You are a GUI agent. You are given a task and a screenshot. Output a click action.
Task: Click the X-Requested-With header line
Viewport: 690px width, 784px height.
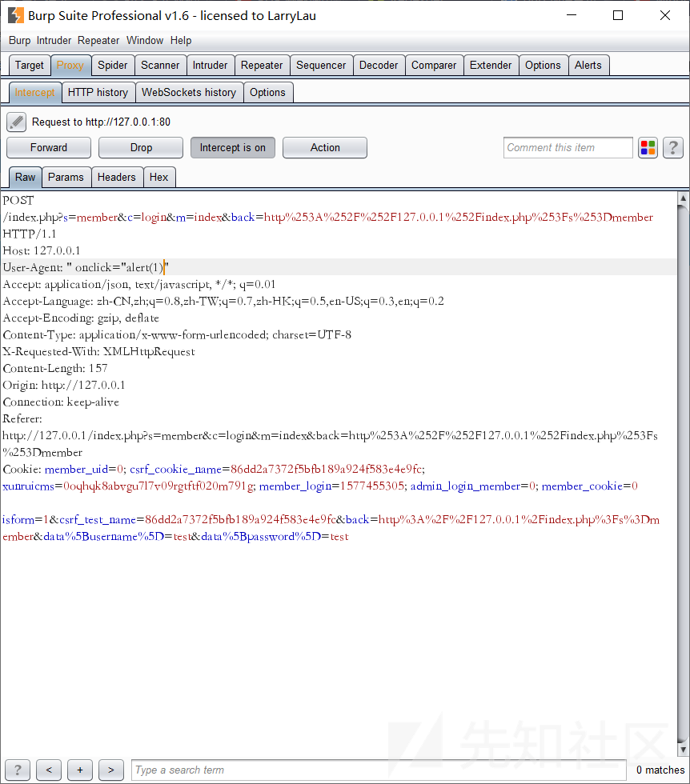98,351
